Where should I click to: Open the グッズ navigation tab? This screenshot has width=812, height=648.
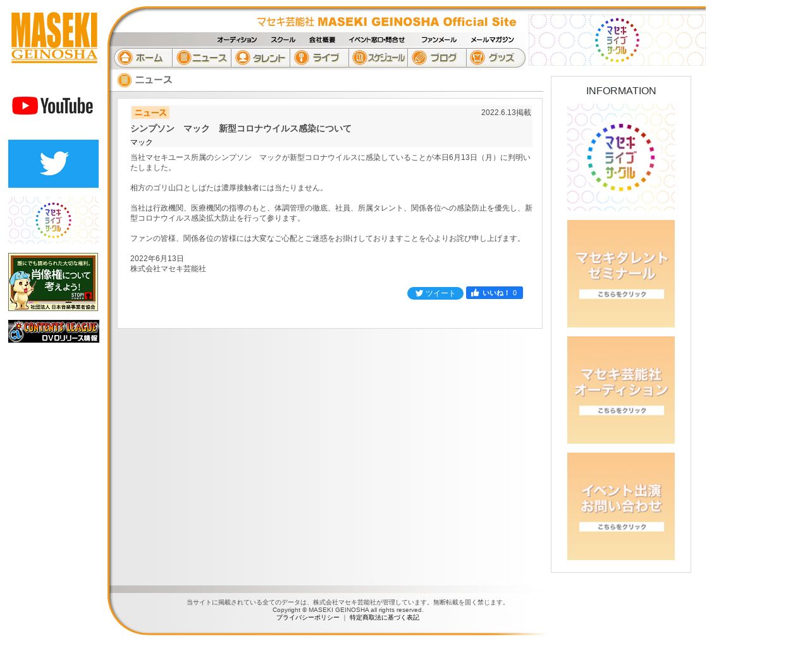pyautogui.click(x=496, y=58)
